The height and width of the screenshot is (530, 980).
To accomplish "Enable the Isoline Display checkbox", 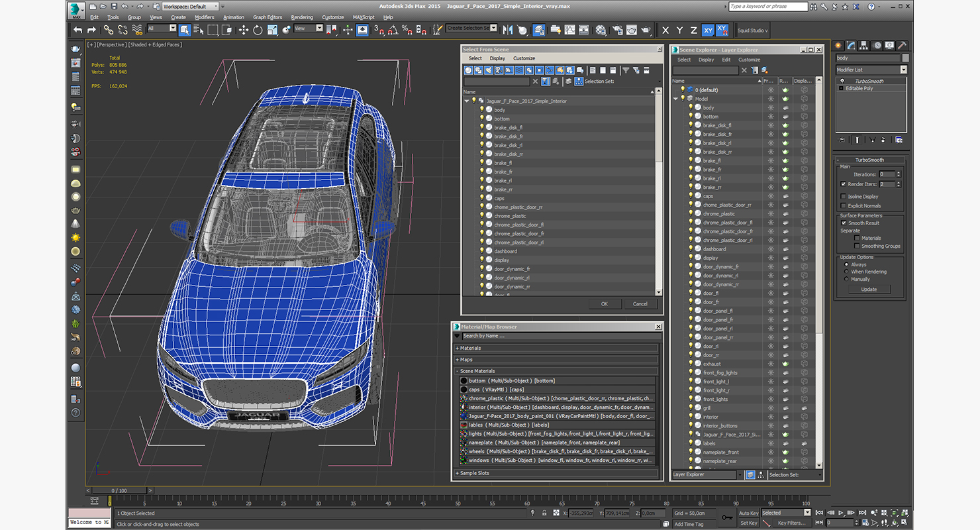I will 843,197.
